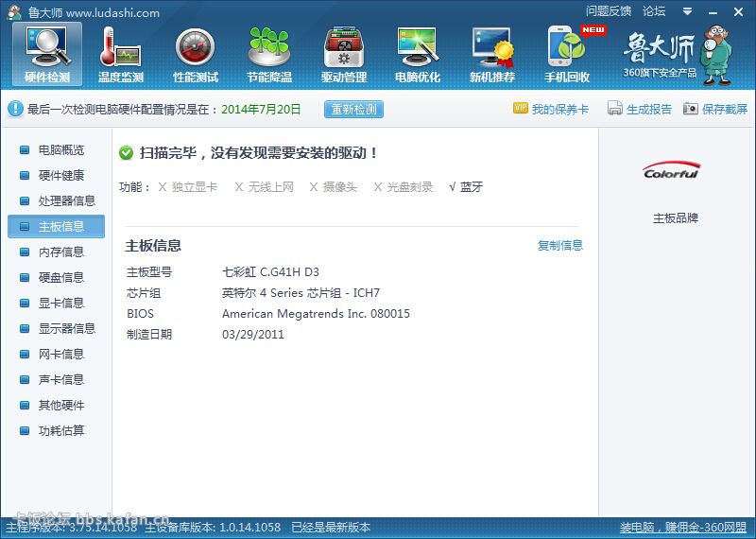
Task: Click 生成报告 to generate report
Action: (x=649, y=109)
